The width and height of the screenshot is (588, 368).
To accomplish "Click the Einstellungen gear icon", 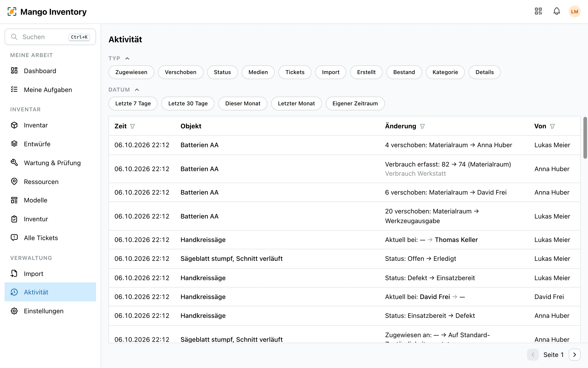I will click(14, 311).
